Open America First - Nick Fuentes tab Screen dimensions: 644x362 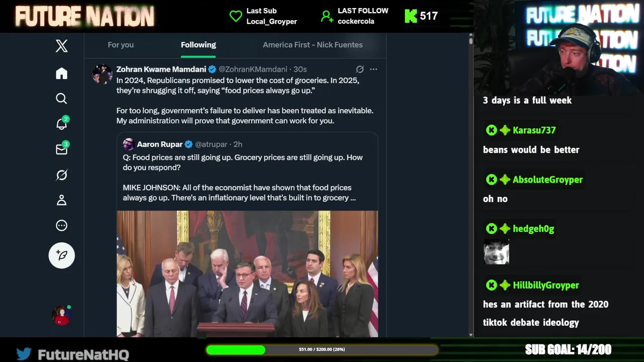(312, 45)
